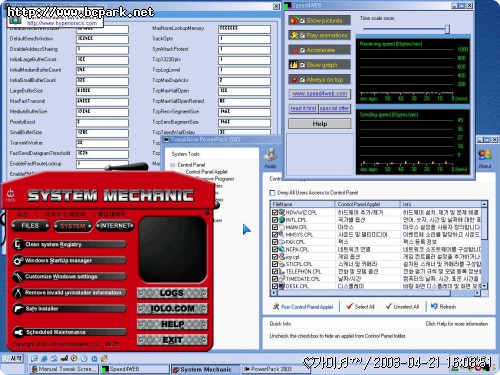Toggle Deny All Users Access to Control Panel
The width and height of the screenshot is (500, 375).
[x=272, y=193]
